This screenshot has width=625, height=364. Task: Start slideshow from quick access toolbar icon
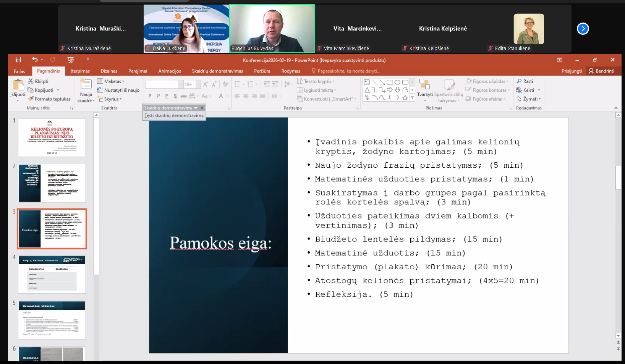point(70,60)
